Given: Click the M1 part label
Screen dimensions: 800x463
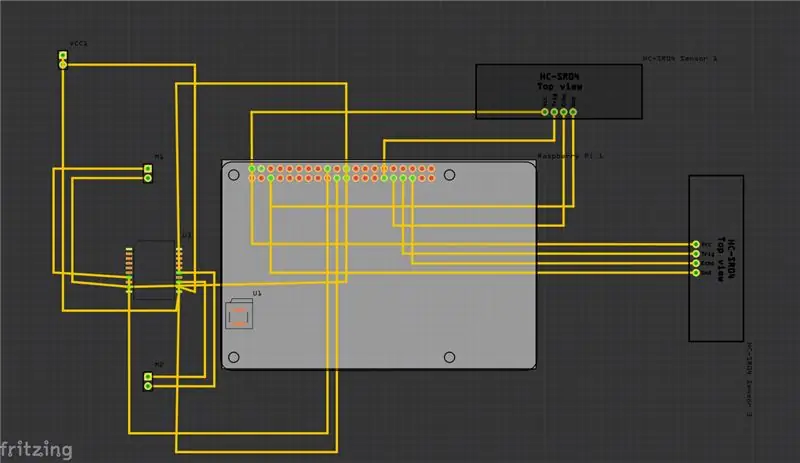Looking at the screenshot, I should pyautogui.click(x=159, y=157).
